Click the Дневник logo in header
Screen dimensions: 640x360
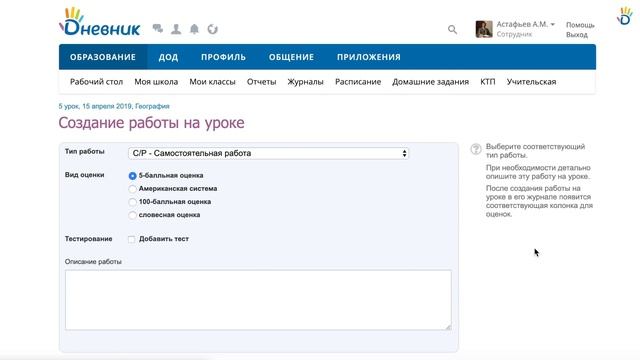(x=100, y=22)
